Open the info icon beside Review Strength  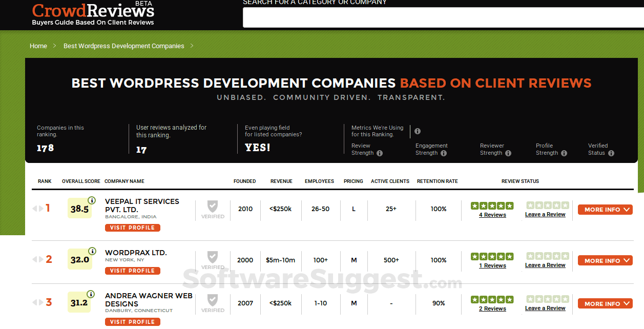379,153
